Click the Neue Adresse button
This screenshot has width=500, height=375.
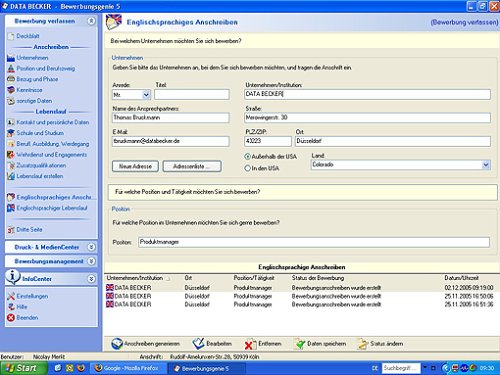click(x=135, y=166)
